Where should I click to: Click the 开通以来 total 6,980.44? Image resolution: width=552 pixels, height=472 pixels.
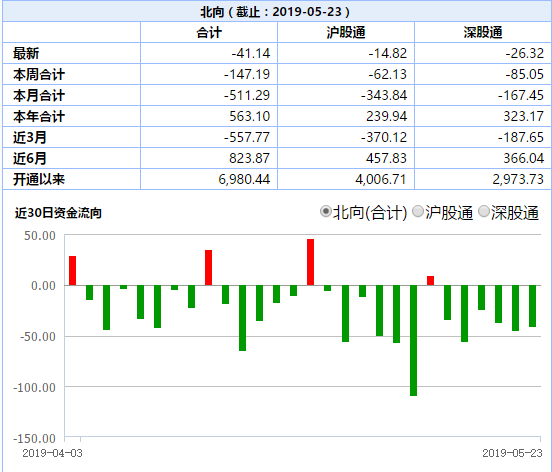coord(244,179)
